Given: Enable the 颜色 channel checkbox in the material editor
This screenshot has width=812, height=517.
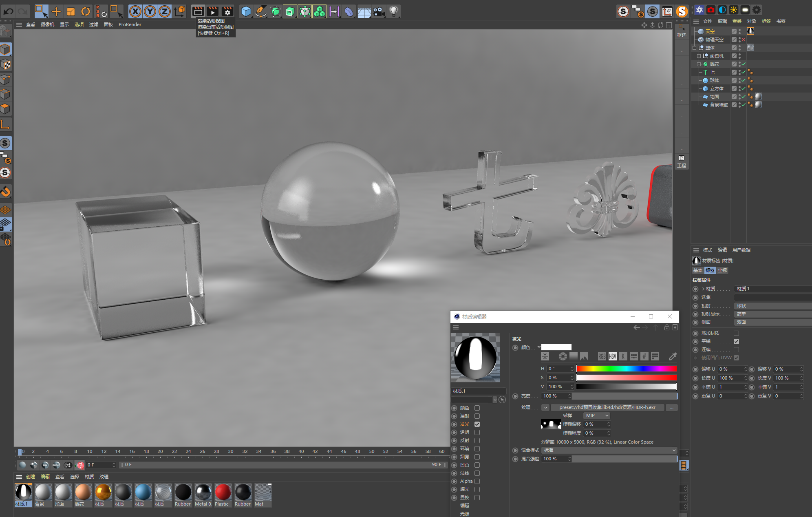Looking at the screenshot, I should click(477, 408).
